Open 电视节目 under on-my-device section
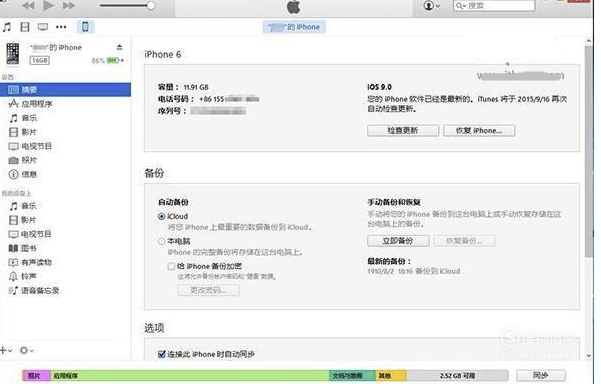 (30, 234)
